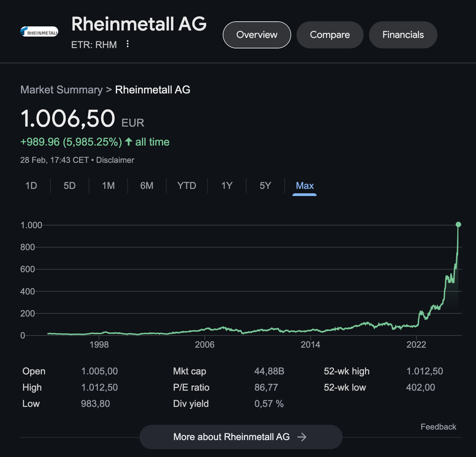The image size is (476, 457).
Task: Click the 600 y-axis label
Action: (27, 269)
